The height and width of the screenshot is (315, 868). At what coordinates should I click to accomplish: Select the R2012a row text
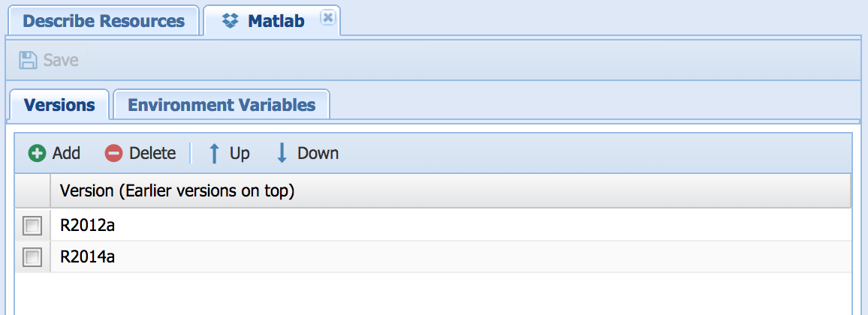tap(86, 225)
